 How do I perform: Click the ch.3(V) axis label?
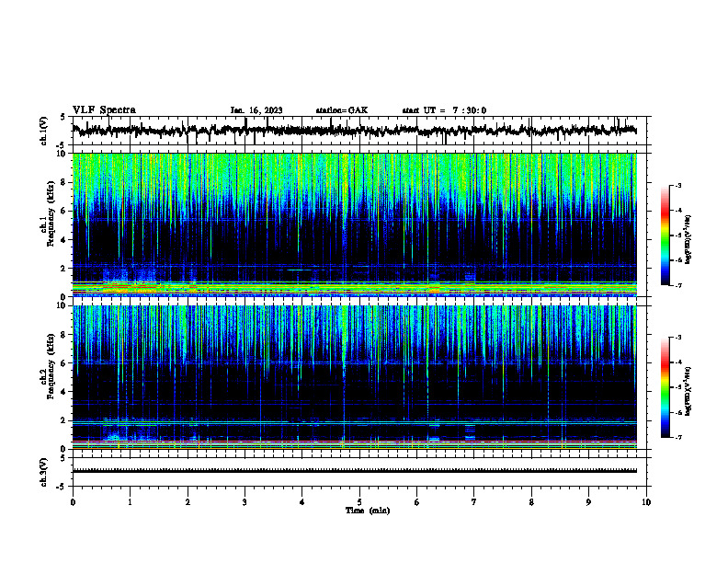tap(44, 472)
